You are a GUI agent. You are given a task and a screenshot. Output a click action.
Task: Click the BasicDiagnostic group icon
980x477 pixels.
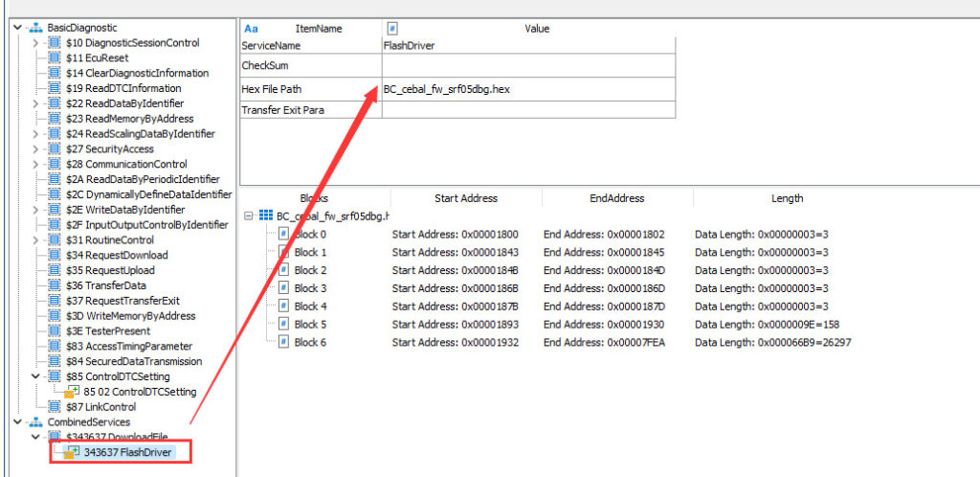pyautogui.click(x=36, y=28)
